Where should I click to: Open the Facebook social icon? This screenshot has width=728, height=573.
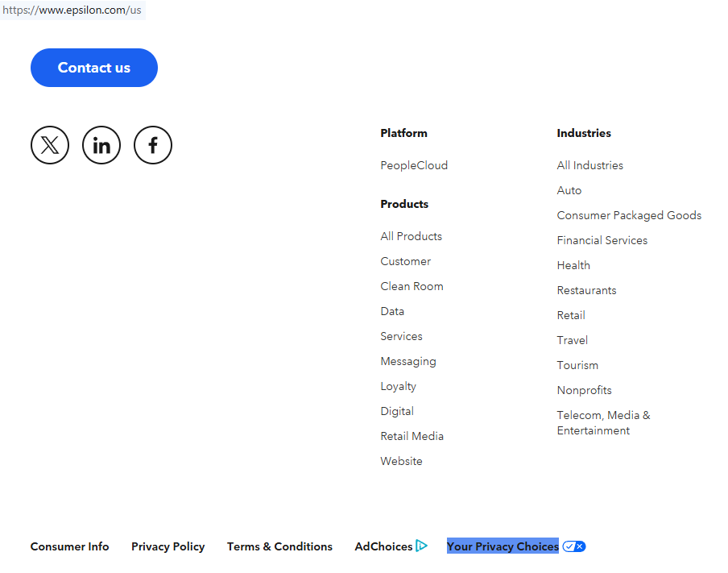(x=153, y=145)
